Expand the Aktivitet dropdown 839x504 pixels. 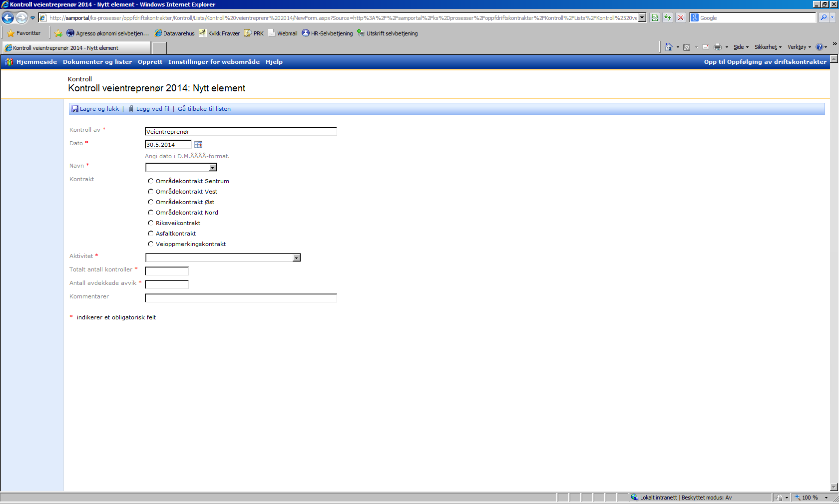[297, 257]
